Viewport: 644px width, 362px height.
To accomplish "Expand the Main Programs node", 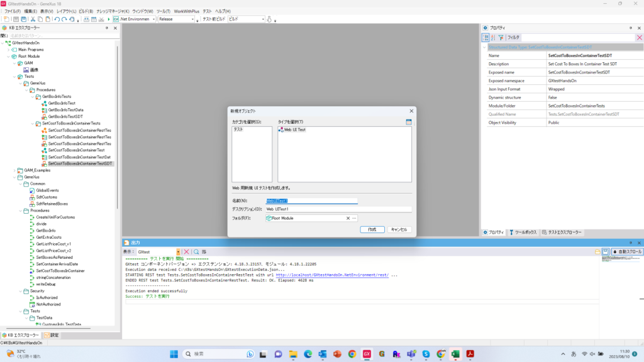I will (x=9, y=50).
